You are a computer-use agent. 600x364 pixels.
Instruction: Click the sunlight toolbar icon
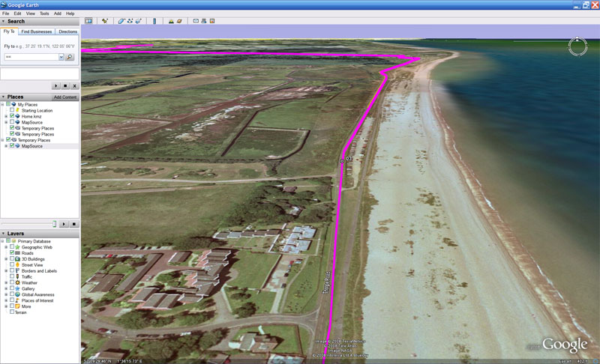click(171, 21)
